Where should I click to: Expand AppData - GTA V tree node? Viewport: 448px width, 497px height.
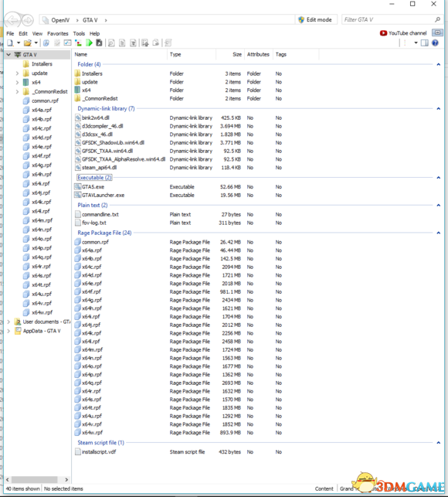pyautogui.click(x=8, y=331)
